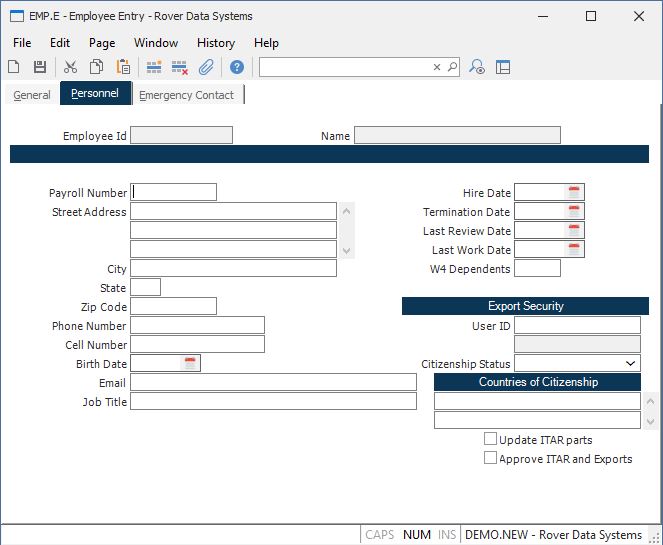Check Approve ITAR and Exports
Screen dimensions: 663x545
491,458
